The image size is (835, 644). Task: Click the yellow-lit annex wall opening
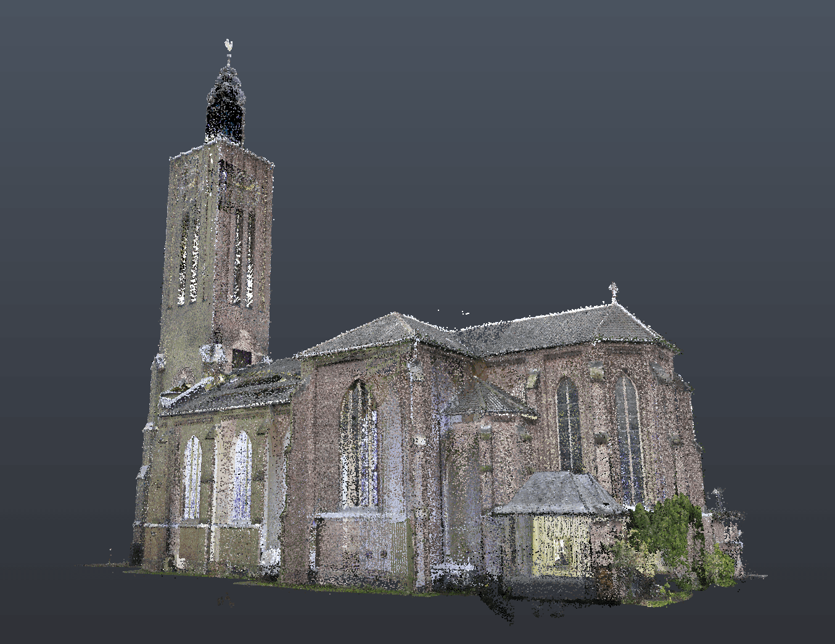tap(561, 546)
